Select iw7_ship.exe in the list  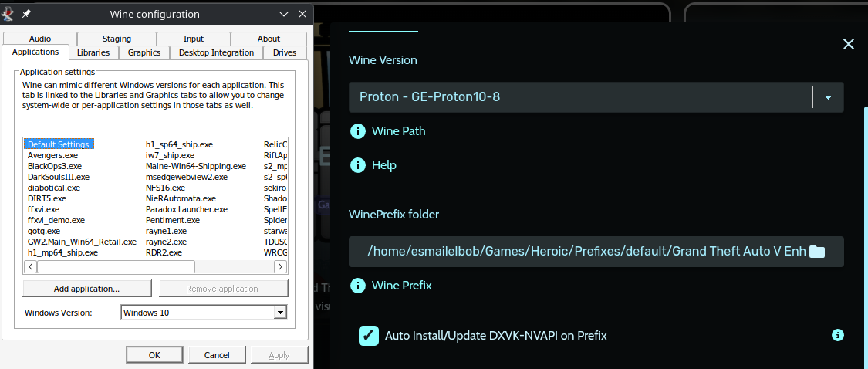pos(170,155)
